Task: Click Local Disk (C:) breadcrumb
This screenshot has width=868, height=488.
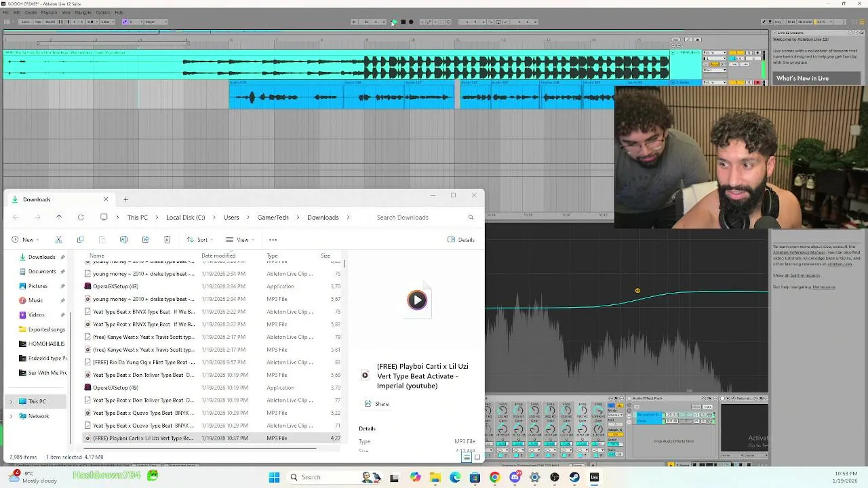Action: [x=185, y=218]
